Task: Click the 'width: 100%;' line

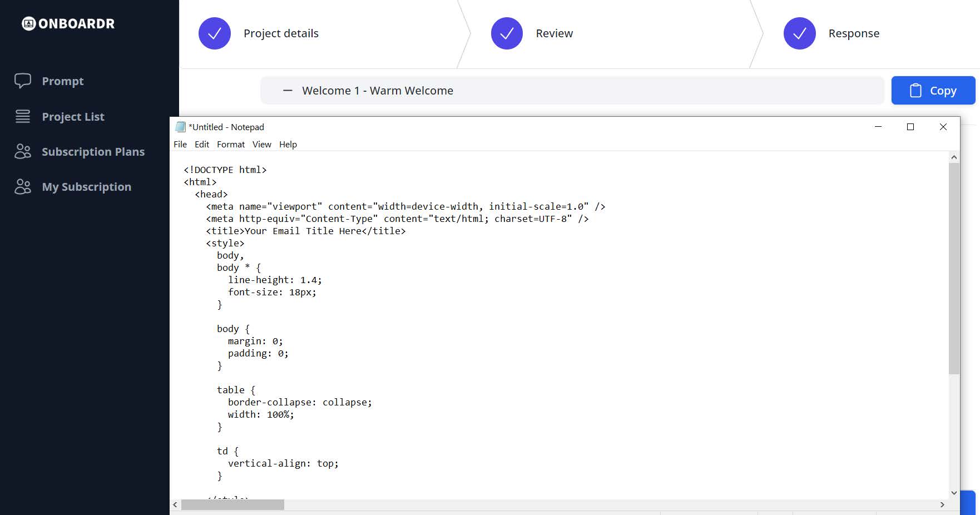Action: pos(261,415)
